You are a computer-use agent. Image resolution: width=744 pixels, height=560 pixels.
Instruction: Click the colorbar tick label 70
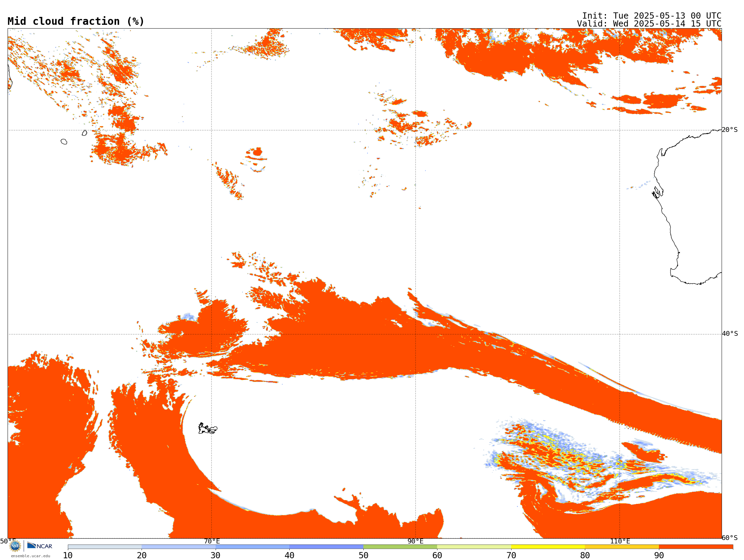point(511,556)
